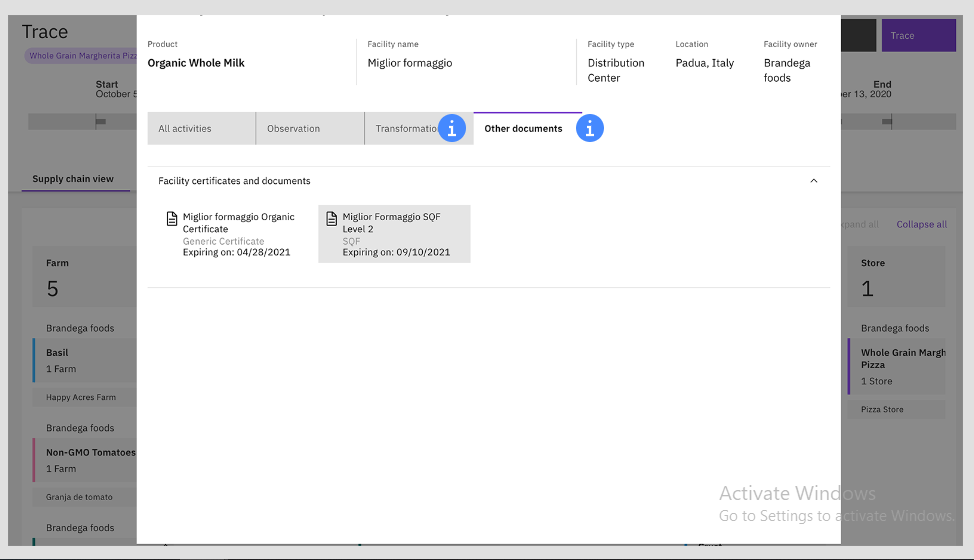Screen dimensions: 974x560
Task: Select Whole Grain Margherita Pizza store card
Action: click(896, 366)
